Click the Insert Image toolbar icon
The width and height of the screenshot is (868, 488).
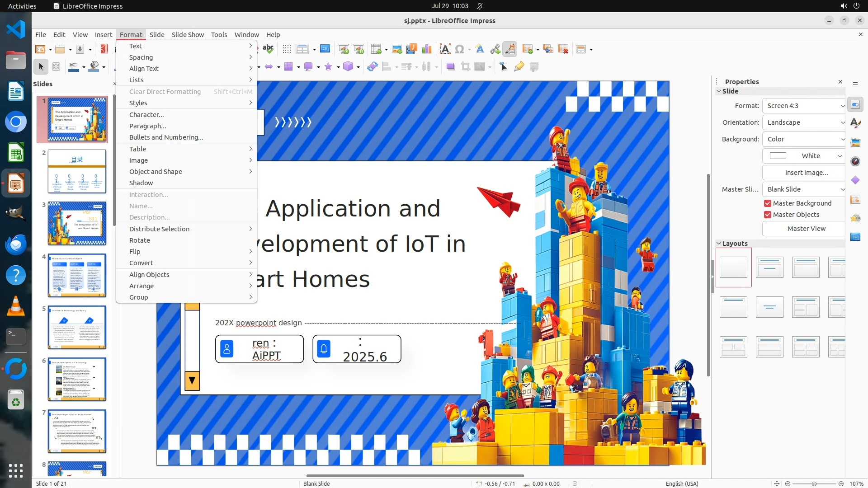[x=396, y=49]
